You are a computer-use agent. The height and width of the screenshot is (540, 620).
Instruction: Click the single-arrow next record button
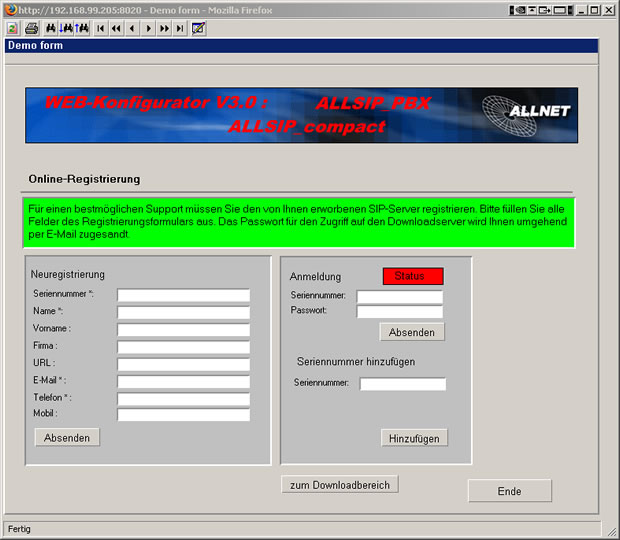[x=149, y=28]
